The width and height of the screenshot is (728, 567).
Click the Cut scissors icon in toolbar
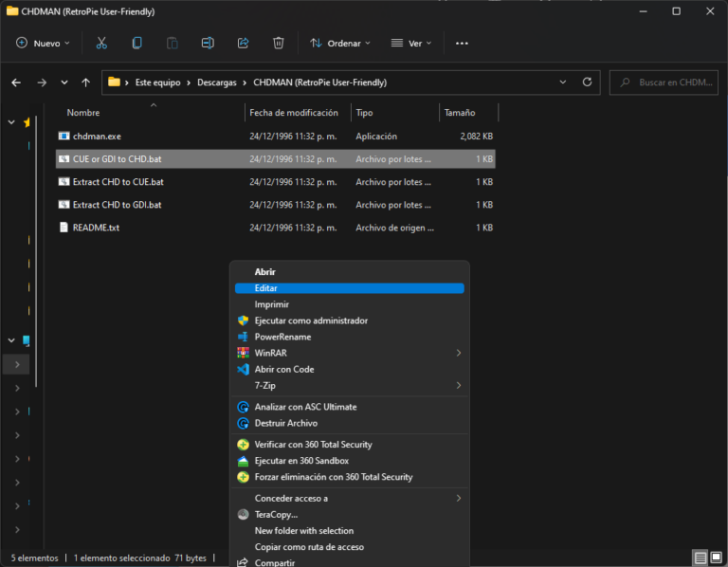101,43
